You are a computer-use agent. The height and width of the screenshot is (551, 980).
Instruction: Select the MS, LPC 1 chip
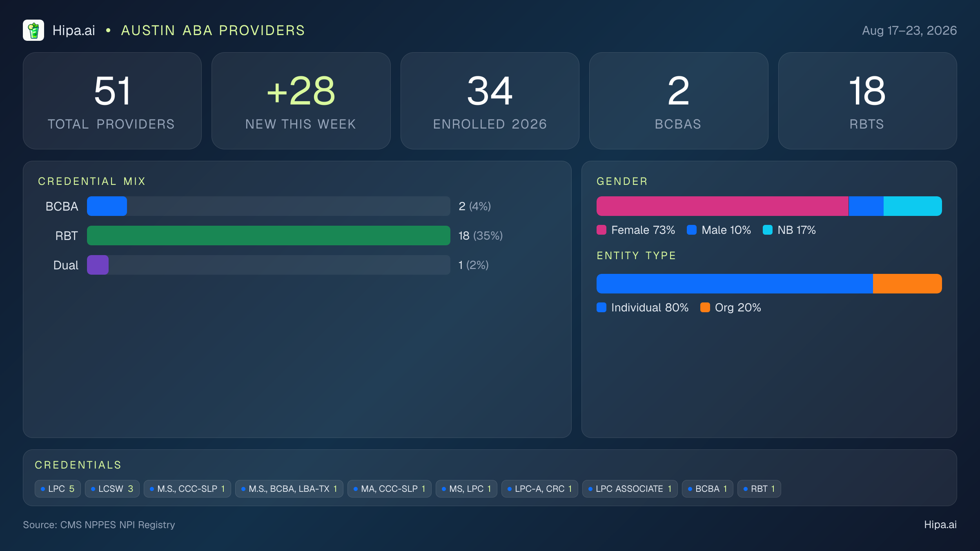click(466, 489)
